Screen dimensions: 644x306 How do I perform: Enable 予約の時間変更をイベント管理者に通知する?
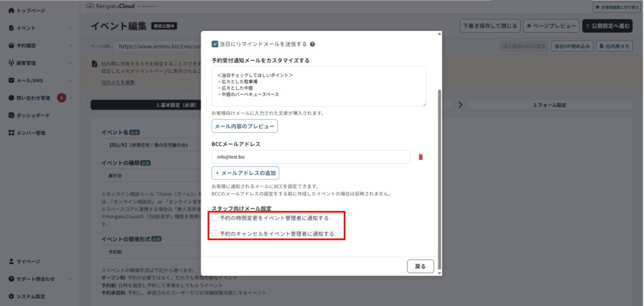(x=215, y=218)
